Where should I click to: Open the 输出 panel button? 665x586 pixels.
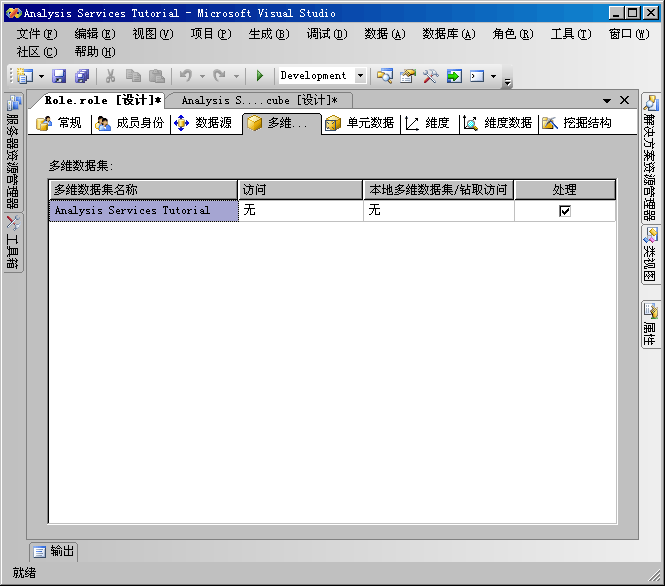(x=53, y=551)
